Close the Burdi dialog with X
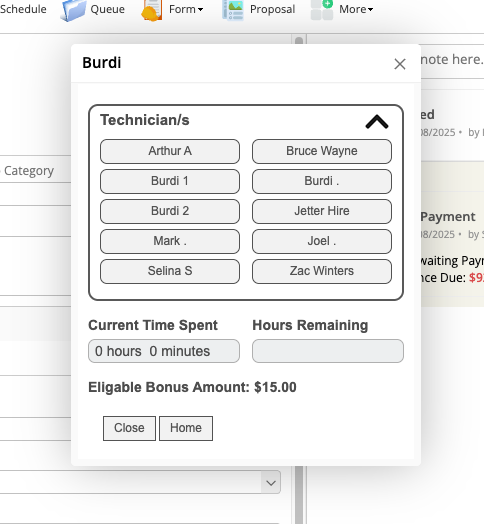This screenshot has height=524, width=484. [x=400, y=64]
